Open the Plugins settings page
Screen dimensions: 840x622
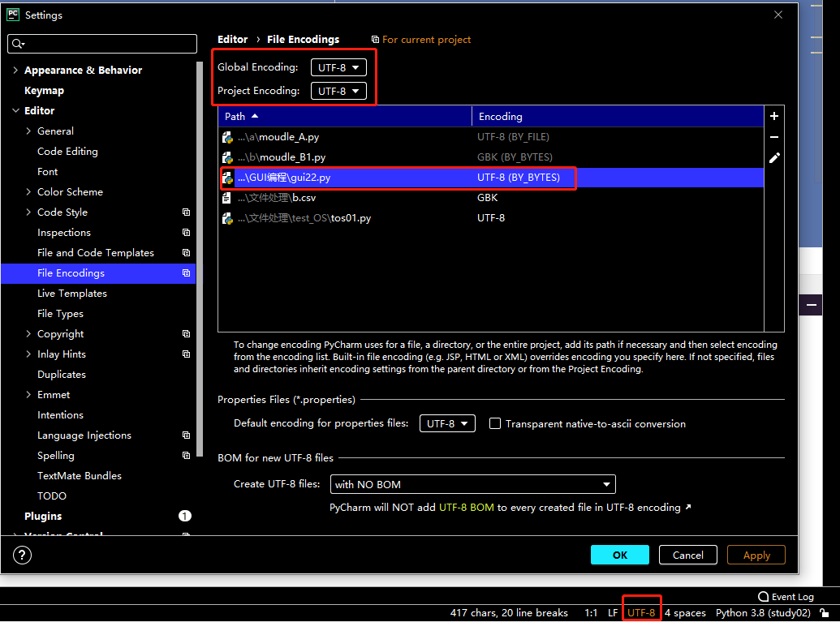[x=43, y=516]
